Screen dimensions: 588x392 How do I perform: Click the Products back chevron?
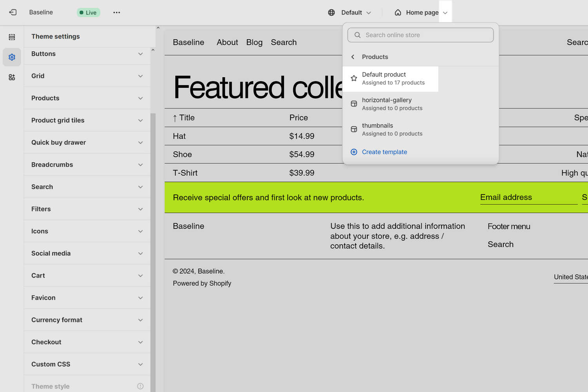(352, 56)
